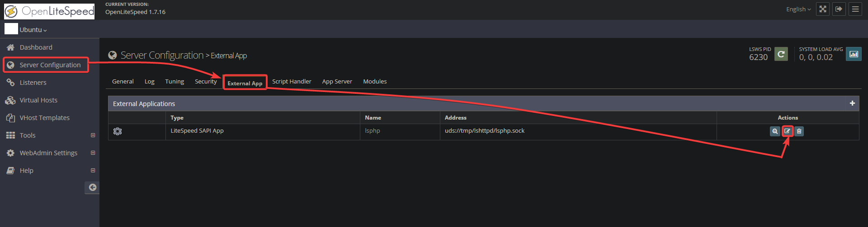Click the uds://tmp/lshttpd/lsphp.sock address
Image resolution: width=868 pixels, height=227 pixels.
[485, 131]
